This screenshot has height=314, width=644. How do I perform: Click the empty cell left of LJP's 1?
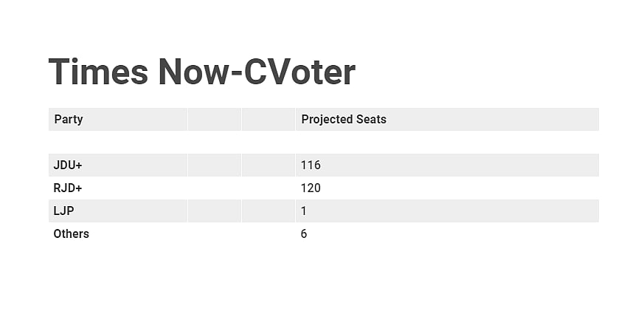point(269,211)
